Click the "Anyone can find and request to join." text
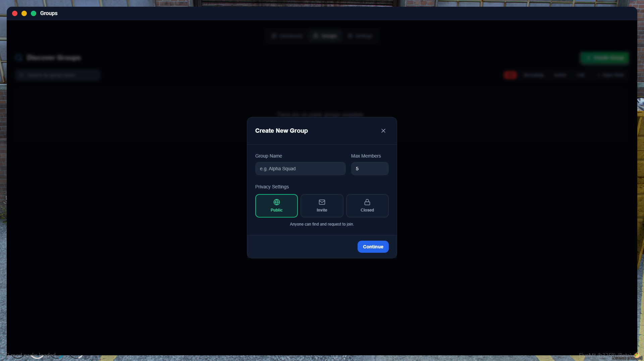This screenshot has height=361, width=644. click(322, 224)
